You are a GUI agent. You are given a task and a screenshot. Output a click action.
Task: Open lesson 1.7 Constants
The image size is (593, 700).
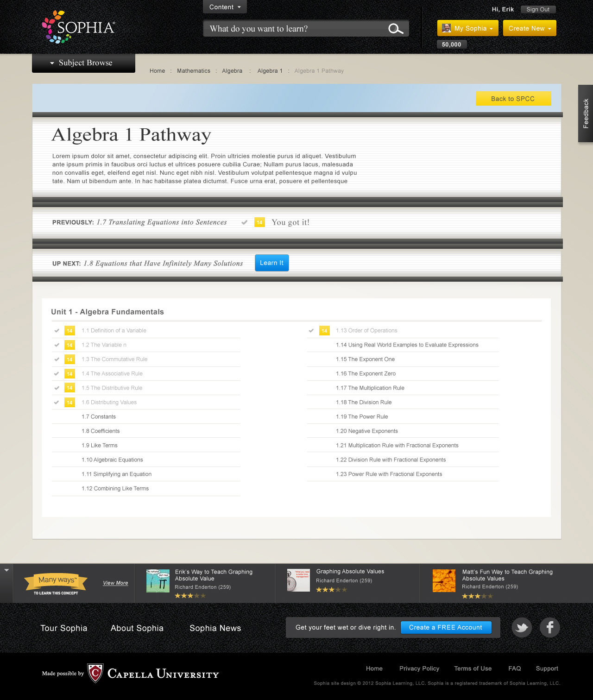coord(99,417)
